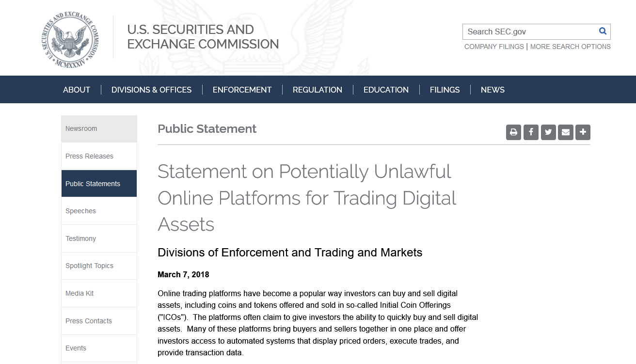Print the public statement page
This screenshot has height=364, width=636.
tap(513, 132)
